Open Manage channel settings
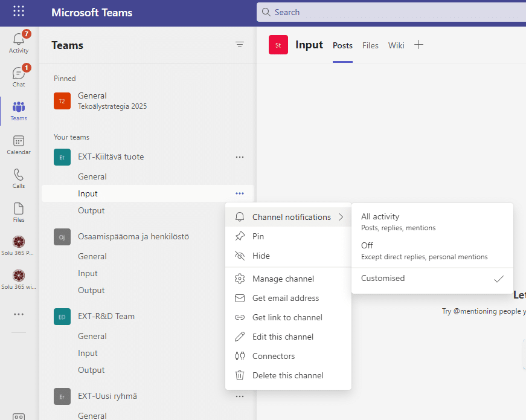Image resolution: width=526 pixels, height=420 pixels. pyautogui.click(x=288, y=279)
